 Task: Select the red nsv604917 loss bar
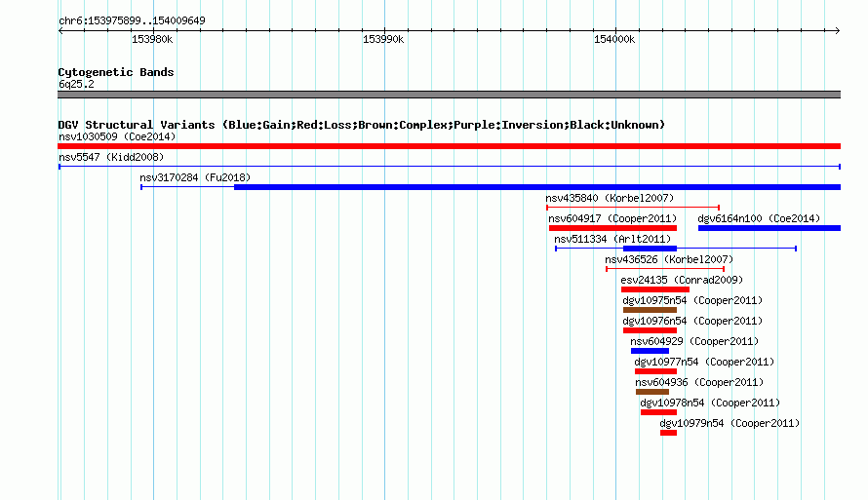coord(612,228)
